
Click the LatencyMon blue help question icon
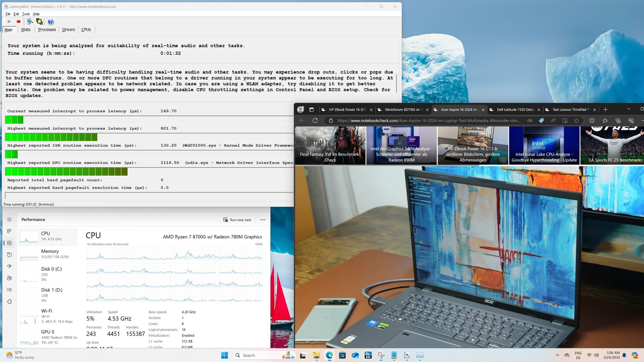click(51, 22)
